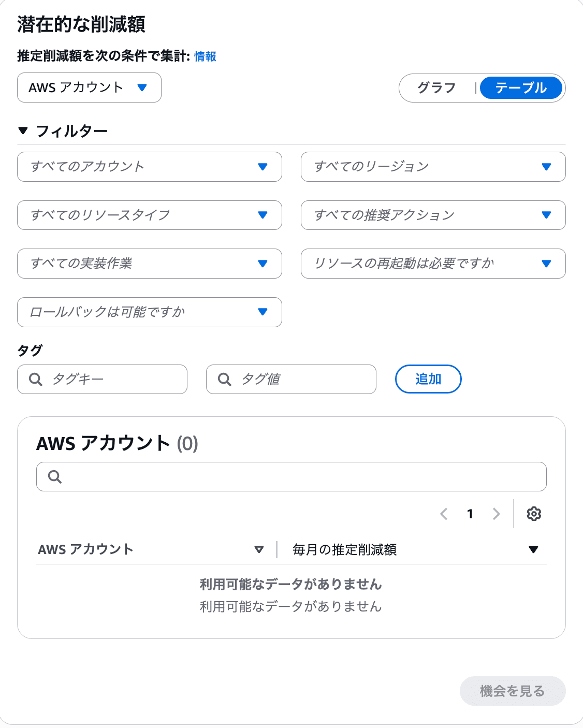Collapse the フィルター section
Image resolution: width=583 pixels, height=728 pixels.
tap(23, 131)
